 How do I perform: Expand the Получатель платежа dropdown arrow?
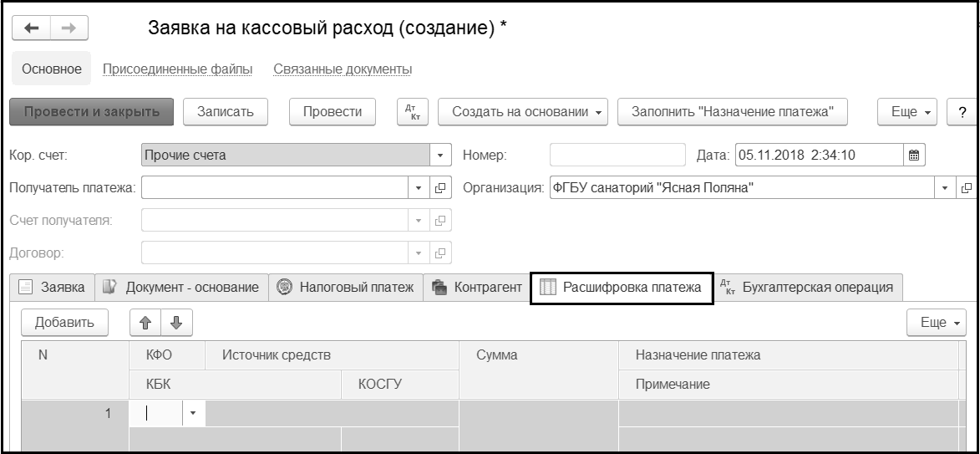[419, 188]
